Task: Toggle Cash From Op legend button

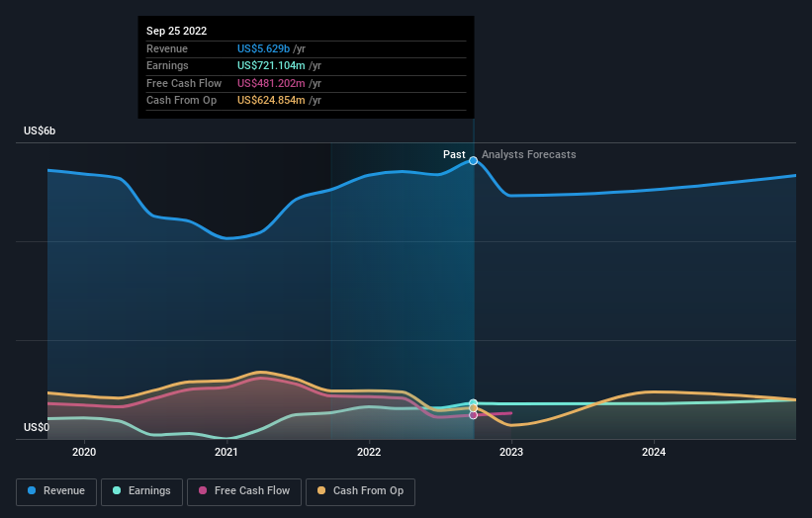Action: [x=360, y=491]
